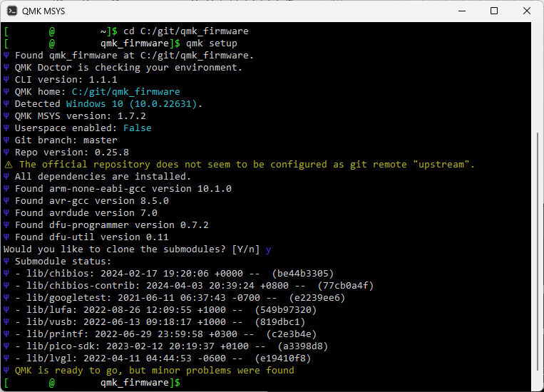Click the 'y' answer after clone submodules prompt
This screenshot has width=544, height=392.
(268, 249)
